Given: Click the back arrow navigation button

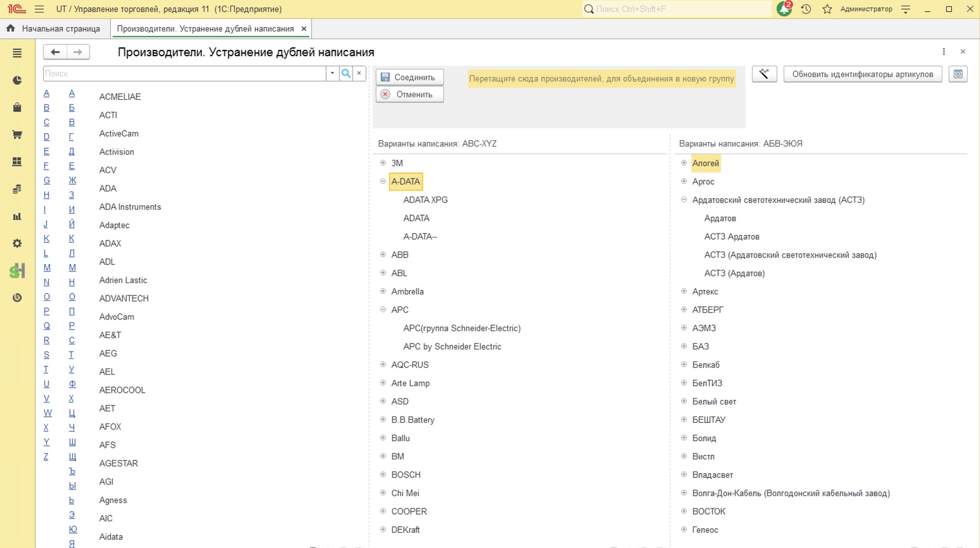Looking at the screenshot, I should pos(55,52).
